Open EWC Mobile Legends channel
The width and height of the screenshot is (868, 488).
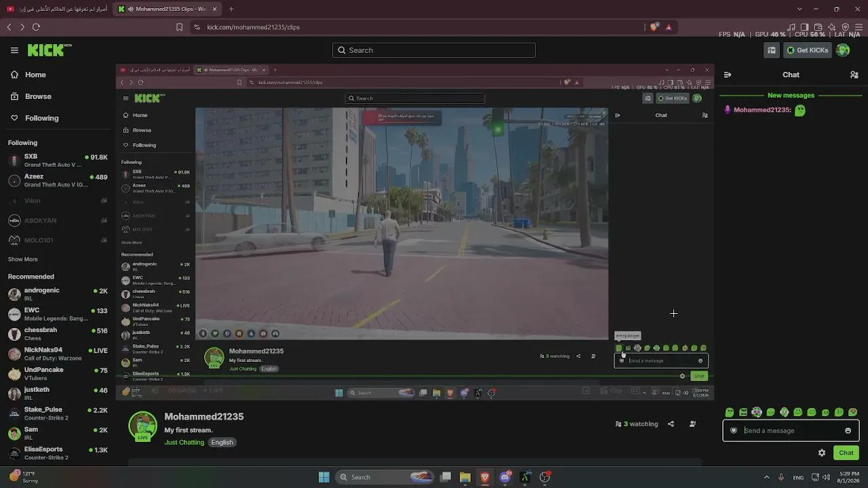58,314
